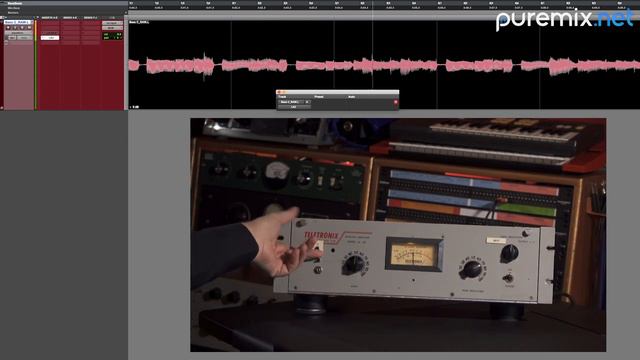This screenshot has height=360, width=640.
Task: Open insert position selector in plug-in window
Action: [x=307, y=102]
